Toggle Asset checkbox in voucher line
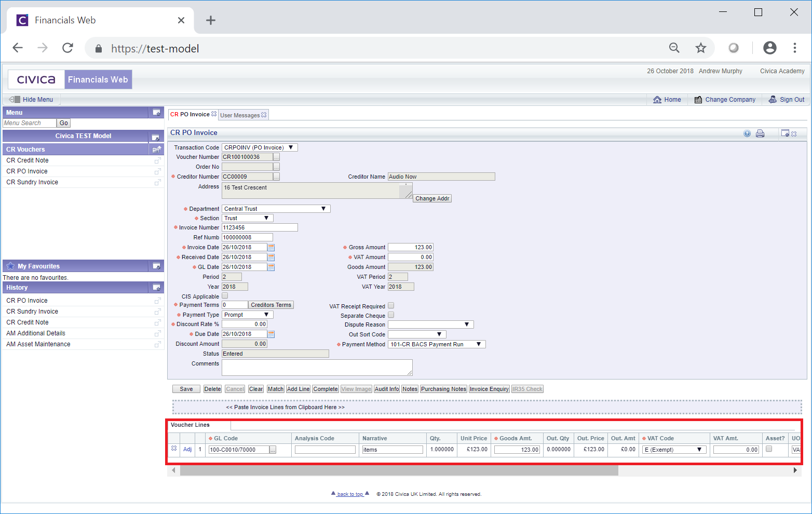 coord(769,449)
